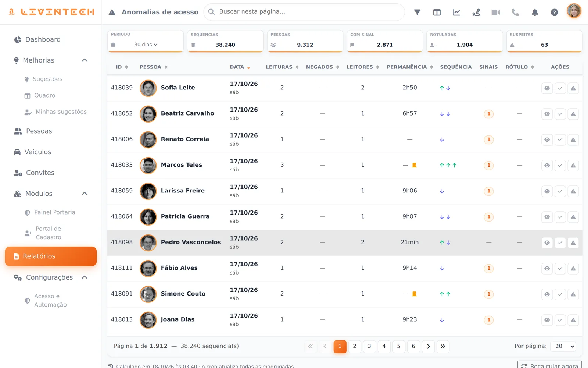This screenshot has height=368, width=588.
Task: Select the Suspeitas 63 card
Action: (x=544, y=41)
